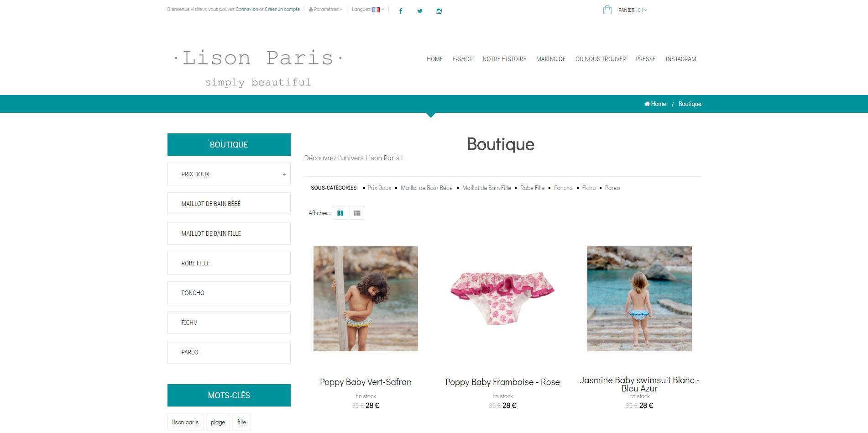Open the Facebook page icon

tap(401, 11)
